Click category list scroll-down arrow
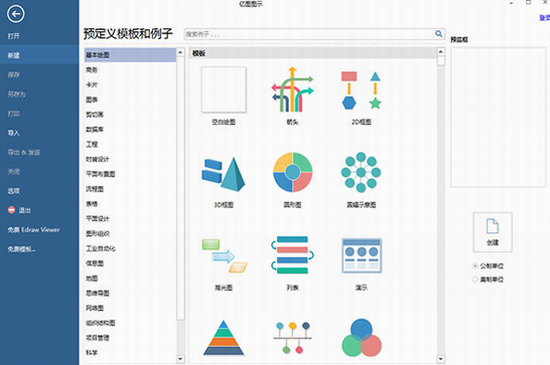This screenshot has height=365, width=550. coord(180,359)
